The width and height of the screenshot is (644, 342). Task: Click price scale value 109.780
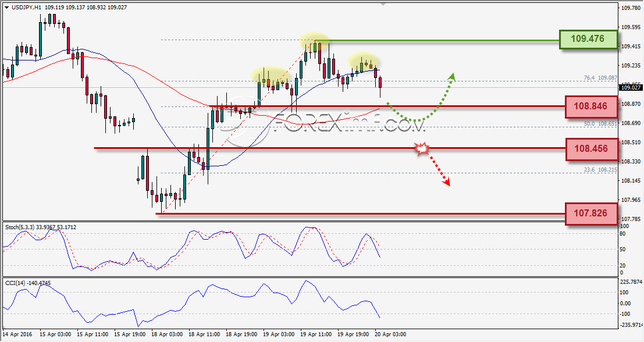tap(631, 8)
